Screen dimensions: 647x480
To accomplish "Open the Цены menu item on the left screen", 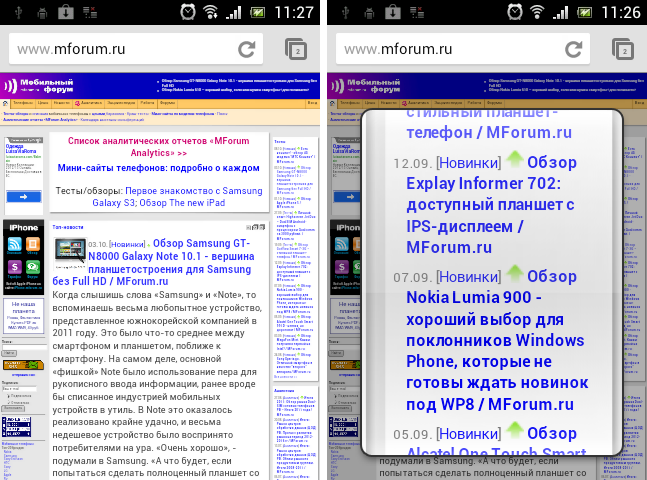I will tap(43, 103).
